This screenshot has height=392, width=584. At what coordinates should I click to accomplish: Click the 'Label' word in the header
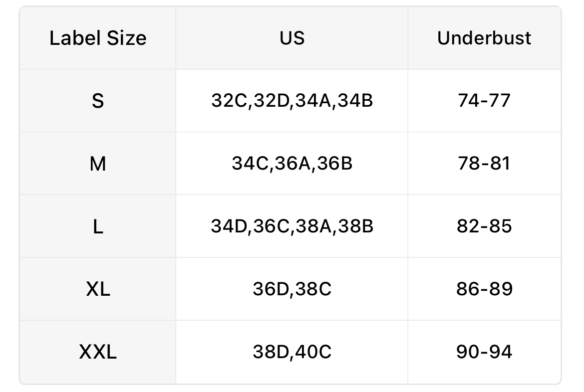(x=73, y=38)
